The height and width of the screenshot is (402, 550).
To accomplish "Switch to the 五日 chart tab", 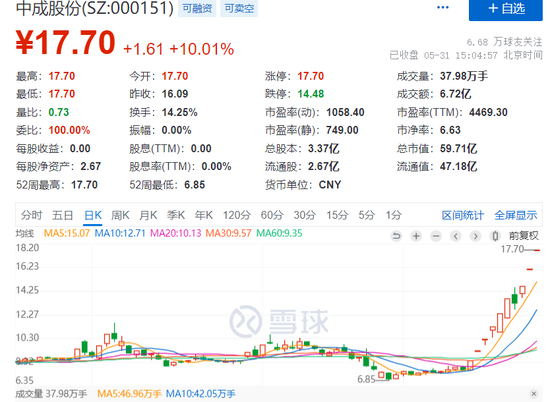I will (x=62, y=215).
